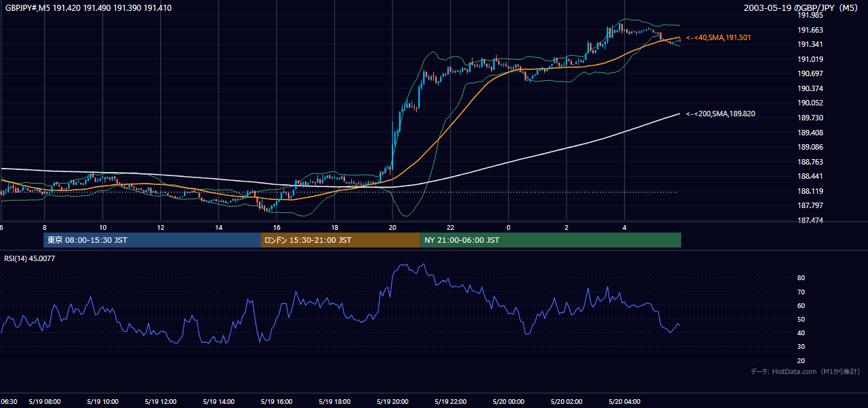Click price level 190.697 on the axis
Viewport: 868px width, 408px height.
[x=810, y=73]
